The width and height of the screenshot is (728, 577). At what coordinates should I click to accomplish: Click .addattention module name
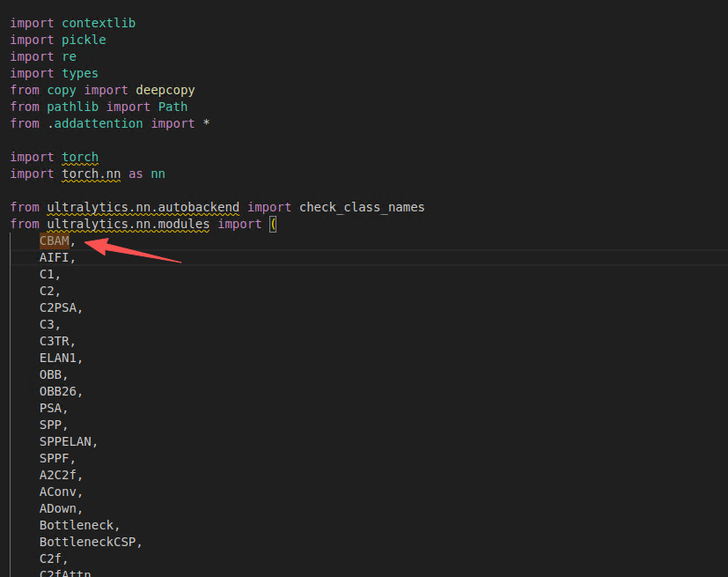coord(95,123)
